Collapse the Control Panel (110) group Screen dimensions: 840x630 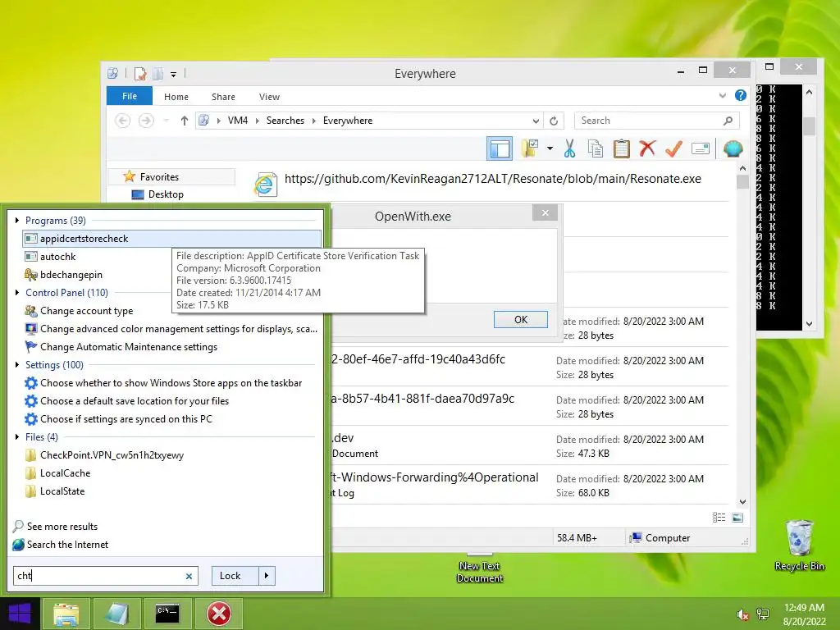[17, 293]
